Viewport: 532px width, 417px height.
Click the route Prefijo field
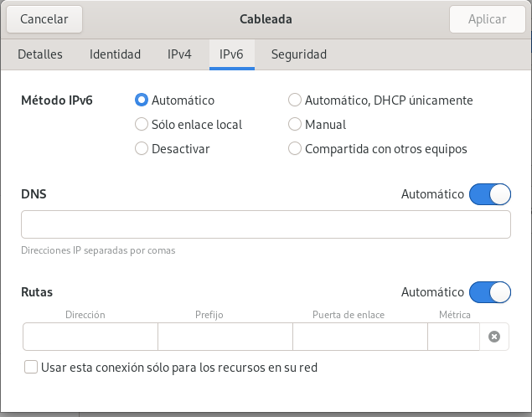225,337
